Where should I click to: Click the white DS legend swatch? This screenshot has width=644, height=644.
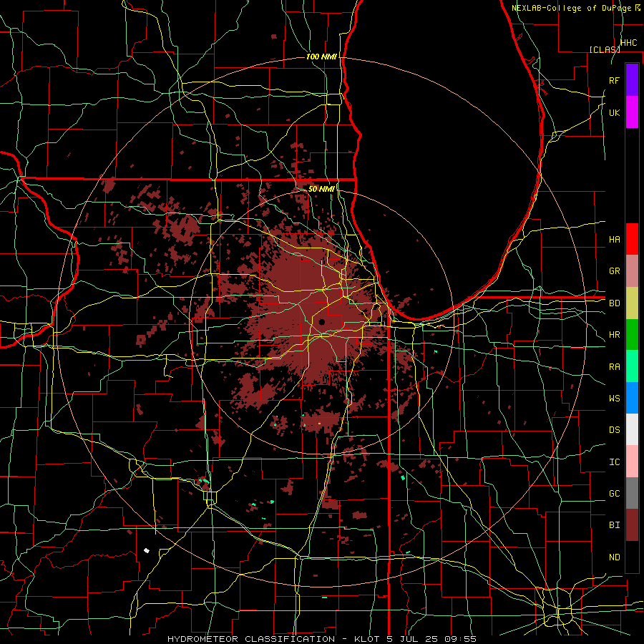point(632,429)
